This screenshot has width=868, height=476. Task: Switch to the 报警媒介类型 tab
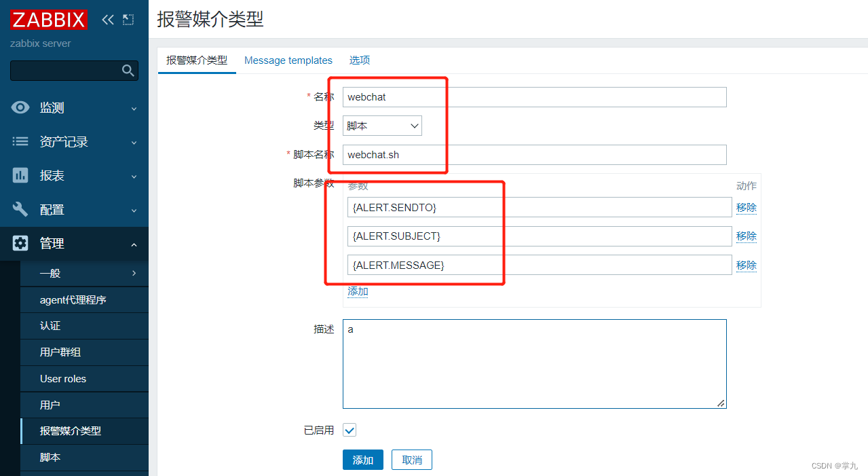(x=197, y=60)
